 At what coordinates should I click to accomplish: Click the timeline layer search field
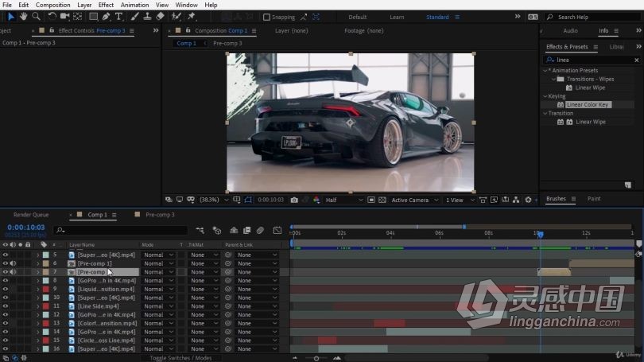[x=121, y=231]
